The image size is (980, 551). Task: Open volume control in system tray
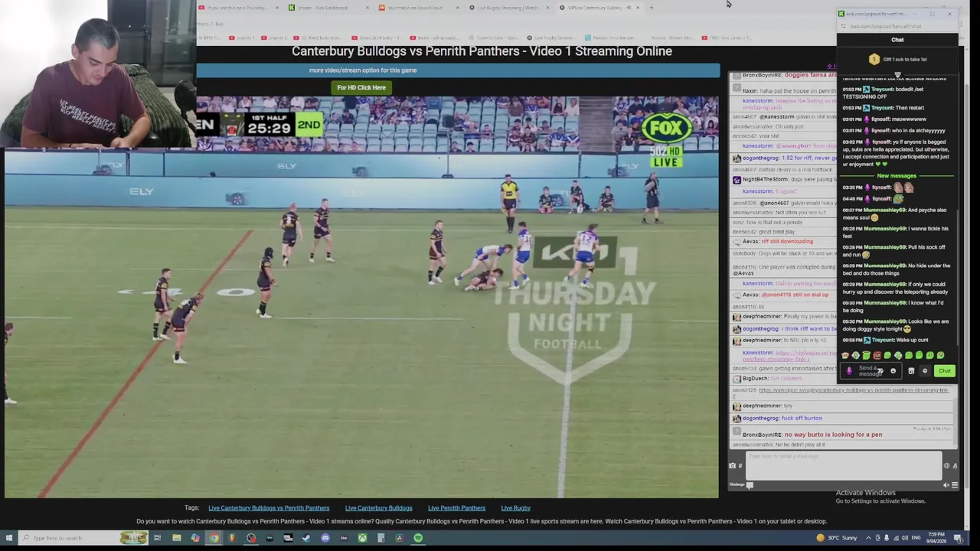click(x=905, y=538)
